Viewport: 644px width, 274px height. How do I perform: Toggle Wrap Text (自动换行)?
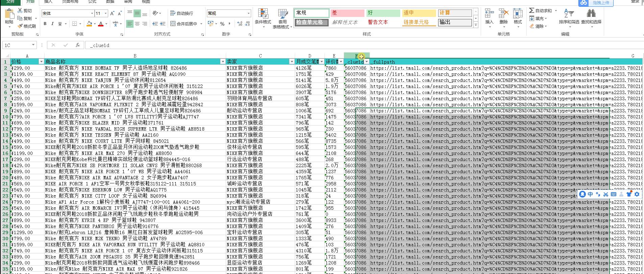pos(182,13)
